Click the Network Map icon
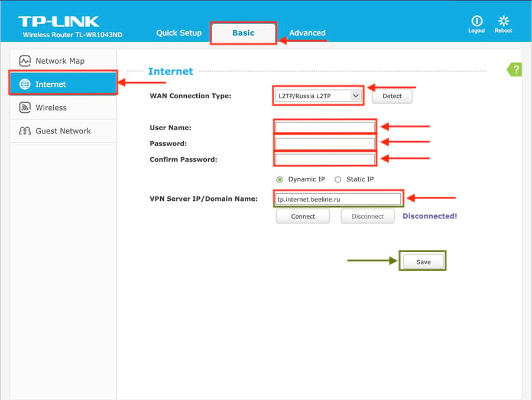Viewport: 532px width, 400px height. click(25, 61)
